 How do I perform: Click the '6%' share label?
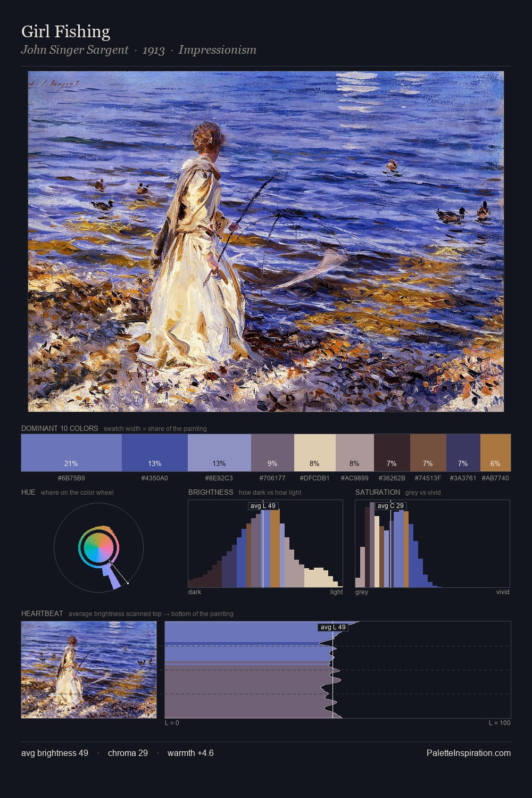point(495,463)
